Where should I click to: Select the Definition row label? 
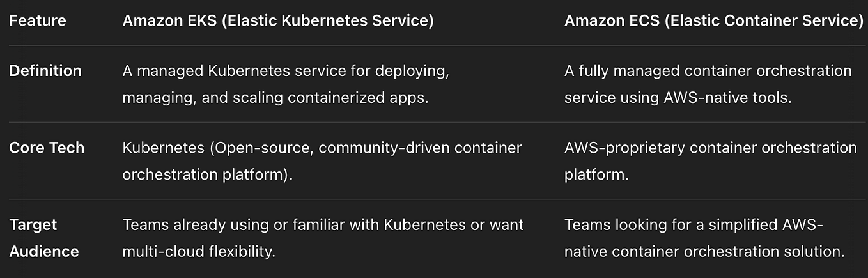(x=45, y=71)
